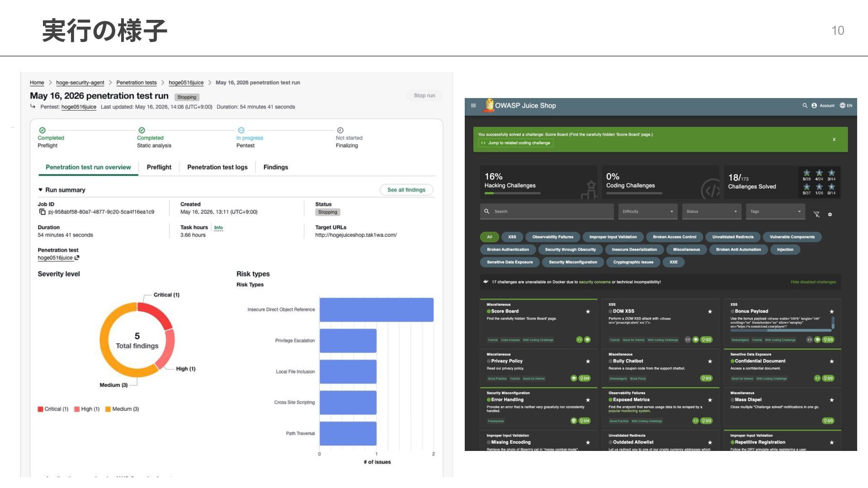Dismiss the challenge solved notification
Image resolution: width=868 pixels, height=488 pixels.
pyautogui.click(x=834, y=140)
